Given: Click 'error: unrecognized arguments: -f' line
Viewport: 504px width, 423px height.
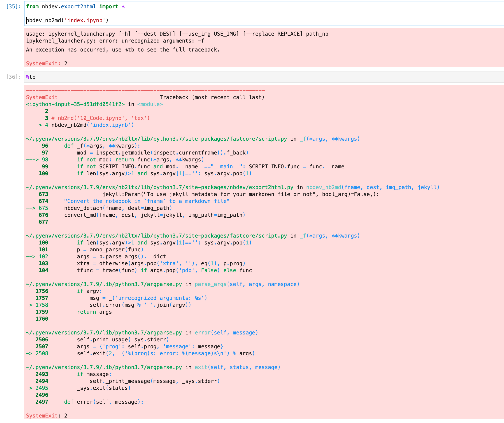Looking at the screenshot, I should 115,41.
